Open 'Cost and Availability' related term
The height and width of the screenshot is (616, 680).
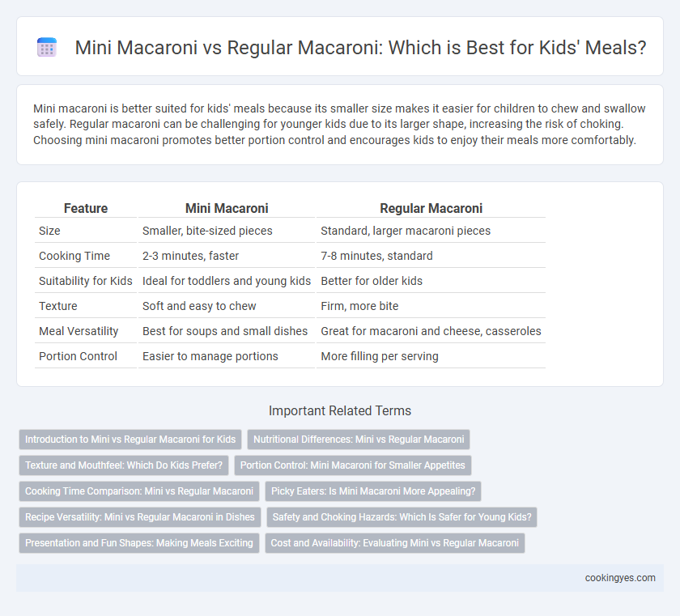coord(395,543)
